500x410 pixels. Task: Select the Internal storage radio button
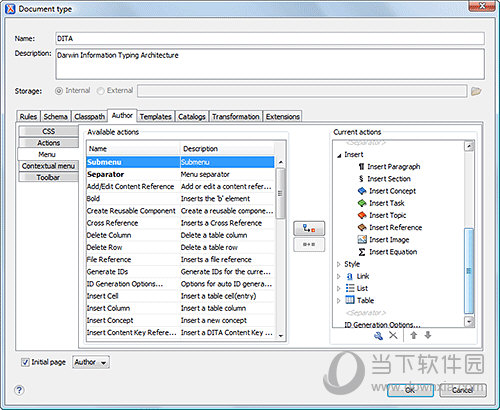coord(59,91)
